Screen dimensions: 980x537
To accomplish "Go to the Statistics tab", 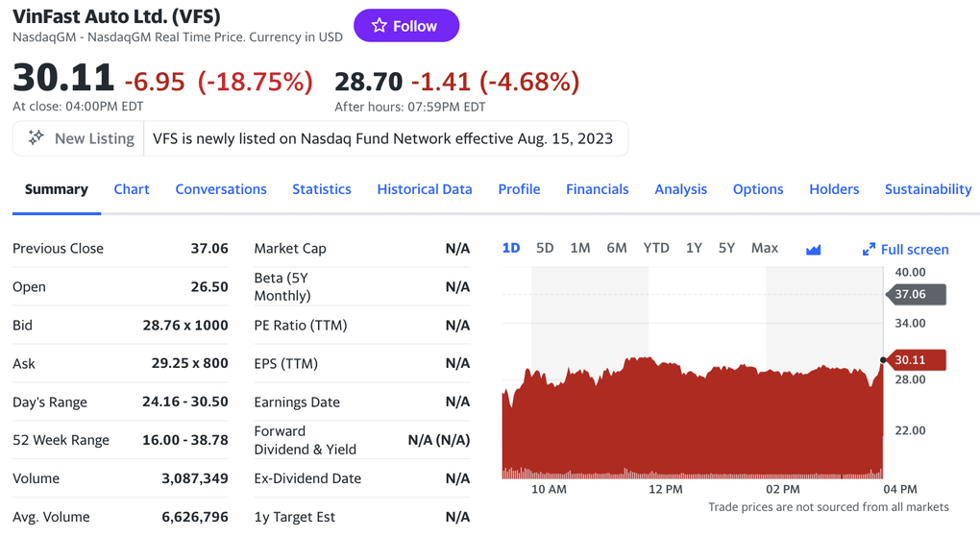I will 322,189.
